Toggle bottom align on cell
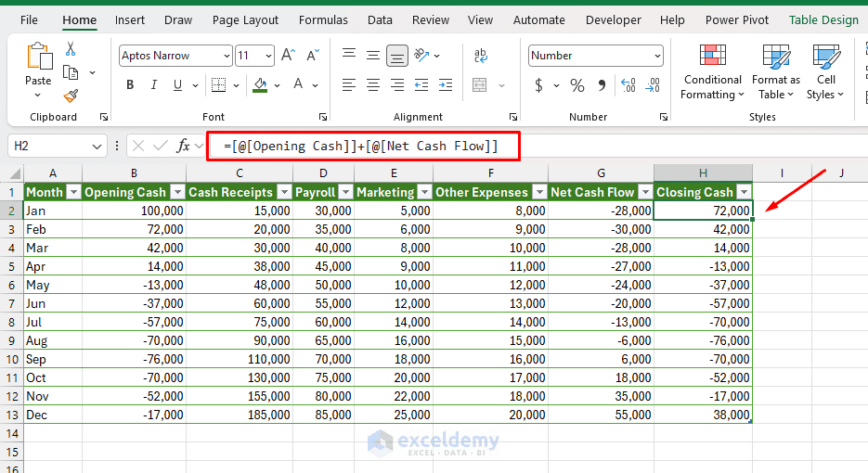The image size is (868, 473). (x=397, y=56)
